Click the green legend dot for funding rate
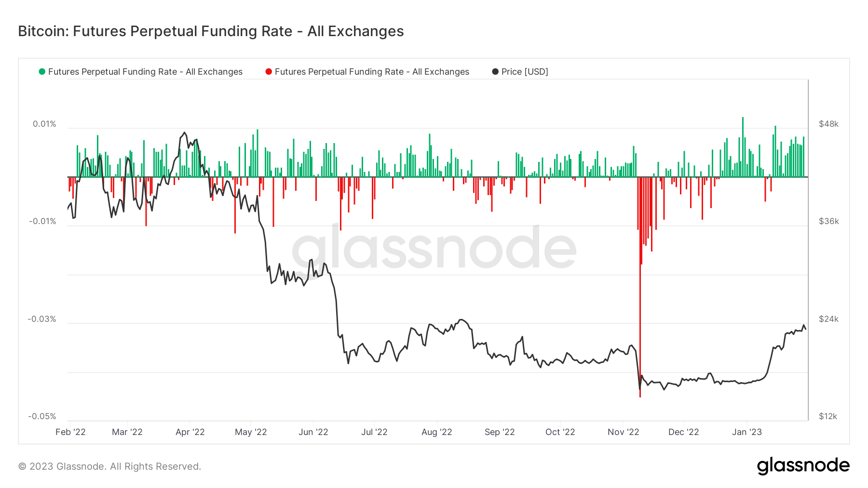Screen dimensions: 868x488 tap(42, 72)
